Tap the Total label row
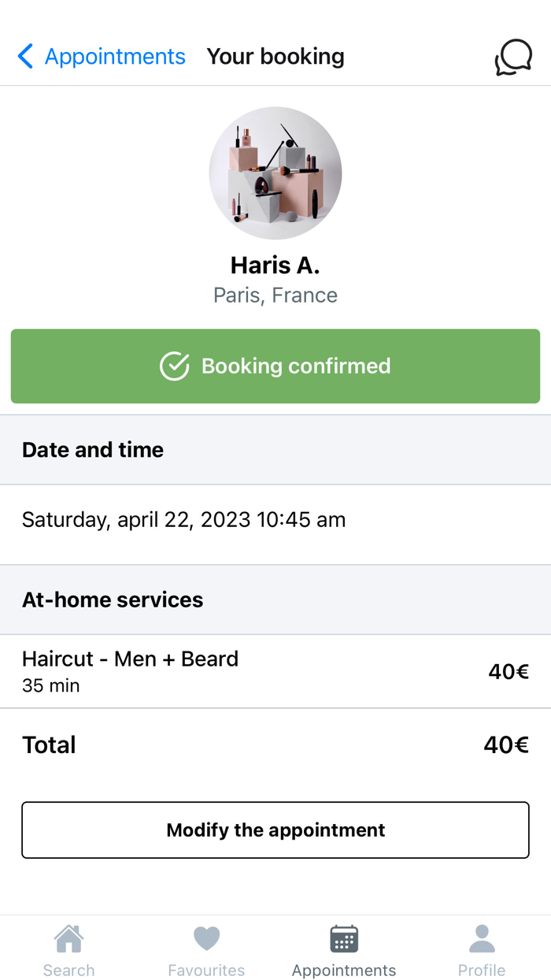 coord(49,745)
